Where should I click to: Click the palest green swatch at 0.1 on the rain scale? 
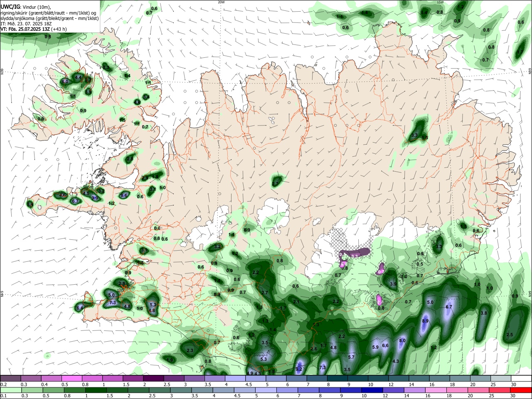10,390
